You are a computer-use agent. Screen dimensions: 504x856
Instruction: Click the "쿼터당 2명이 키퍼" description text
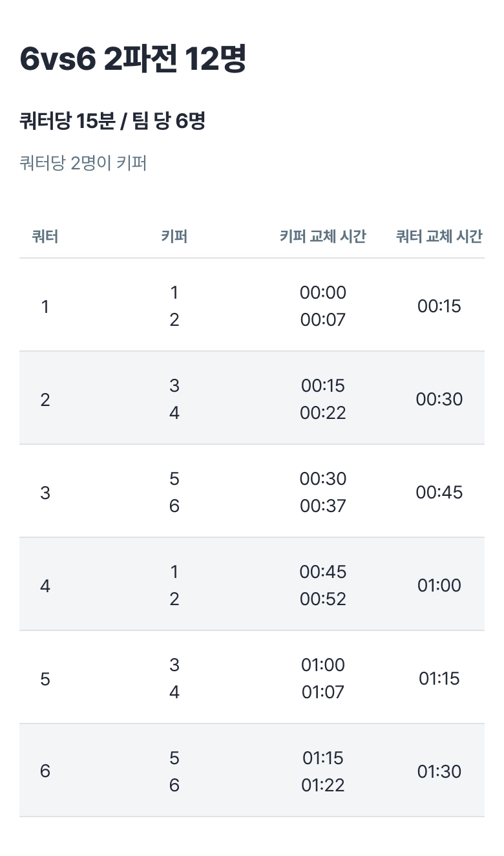tap(83, 163)
